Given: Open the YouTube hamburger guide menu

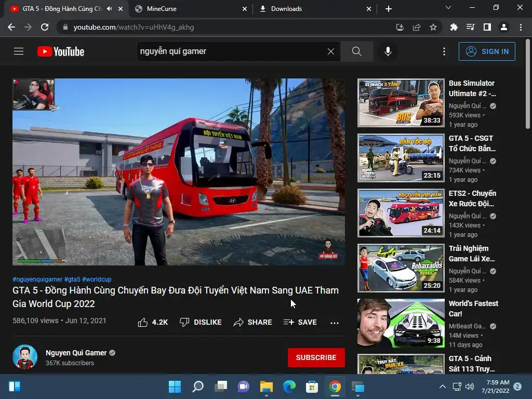Looking at the screenshot, I should coord(19,51).
